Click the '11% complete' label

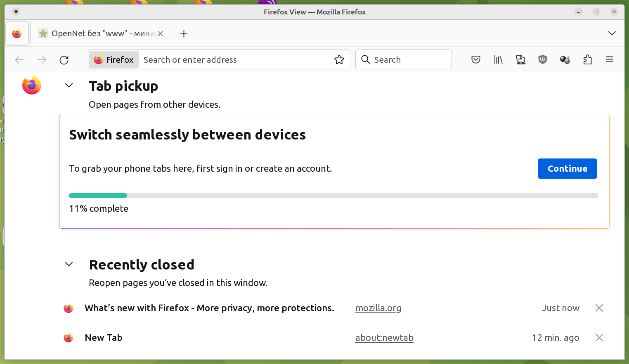[x=99, y=208]
